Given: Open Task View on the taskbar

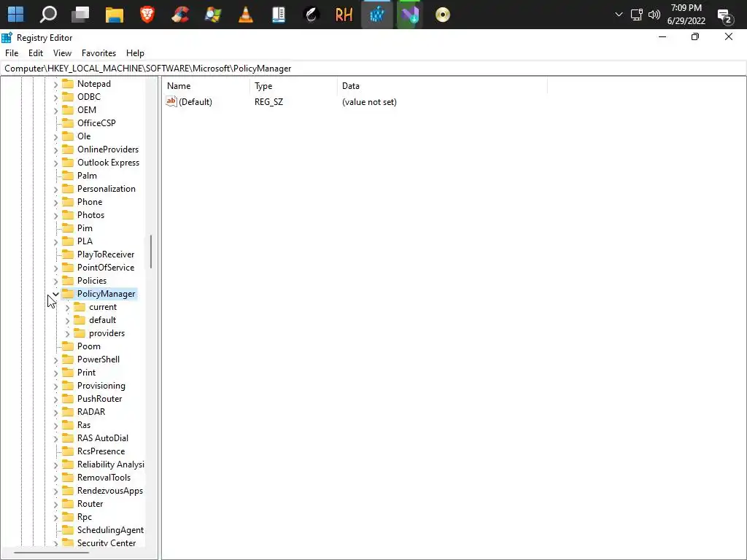Looking at the screenshot, I should (x=80, y=15).
